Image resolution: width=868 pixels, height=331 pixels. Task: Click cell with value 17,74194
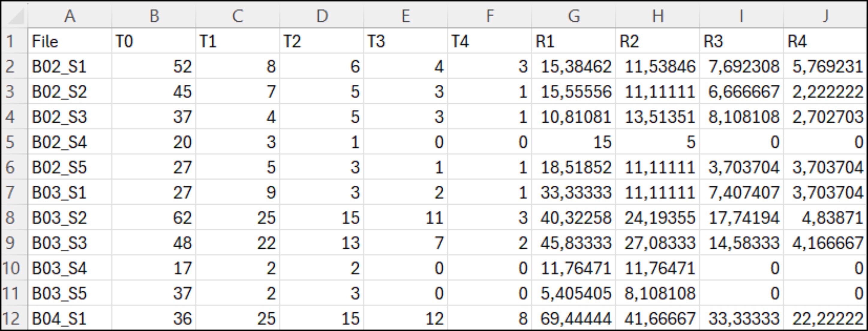(x=742, y=217)
